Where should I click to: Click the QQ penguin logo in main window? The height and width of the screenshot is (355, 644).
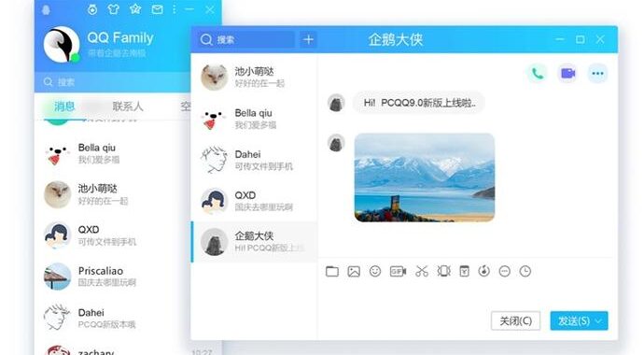click(46, 9)
